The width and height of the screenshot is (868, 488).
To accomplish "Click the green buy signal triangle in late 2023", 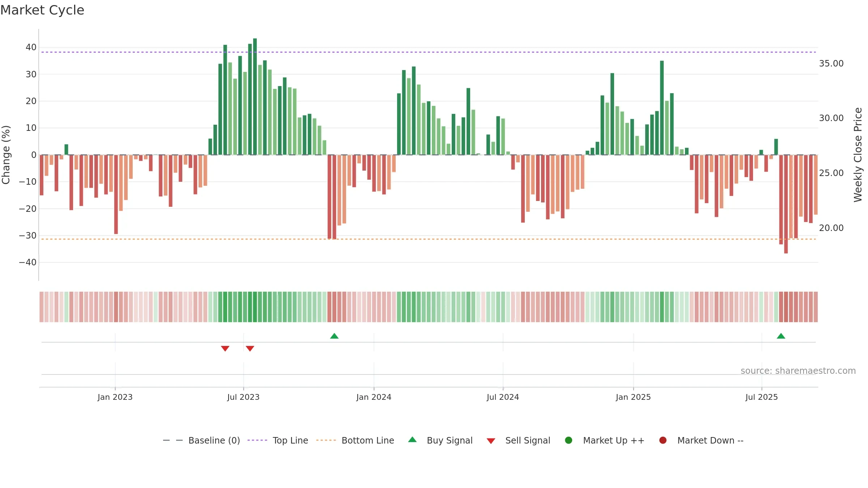I will tap(334, 336).
